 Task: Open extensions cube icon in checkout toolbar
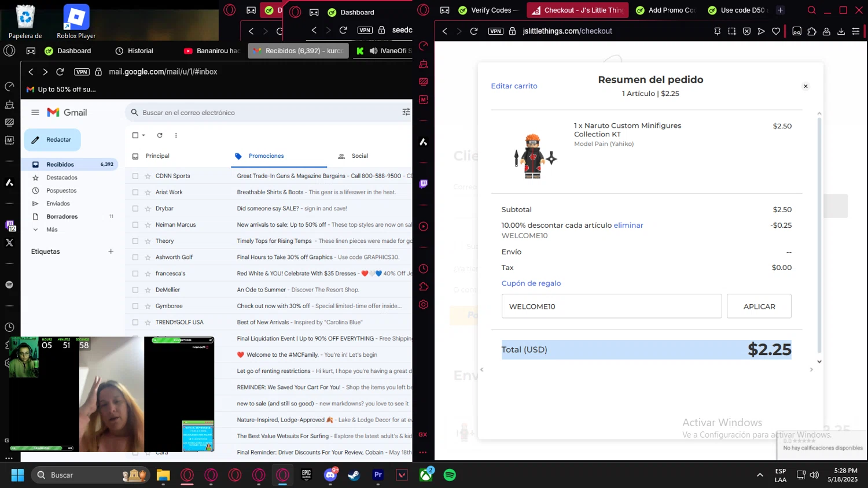(x=812, y=31)
